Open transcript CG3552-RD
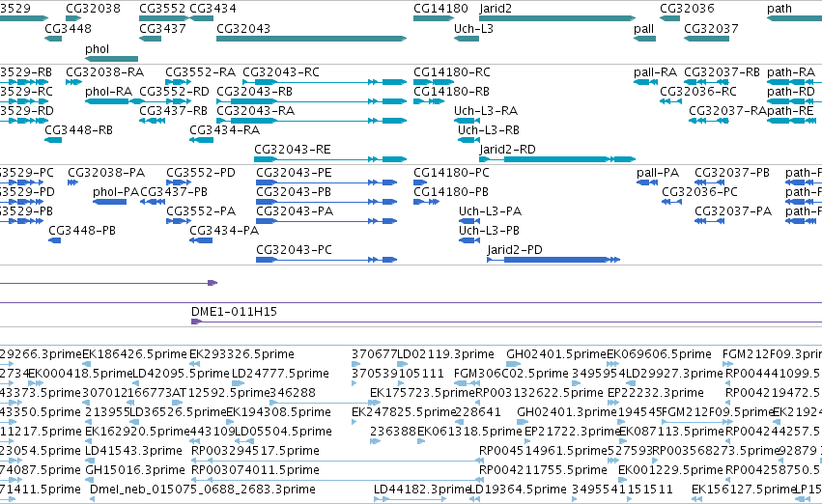 (x=174, y=91)
